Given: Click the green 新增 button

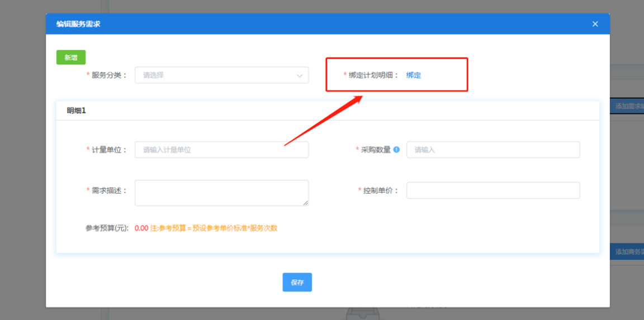Looking at the screenshot, I should 71,58.
